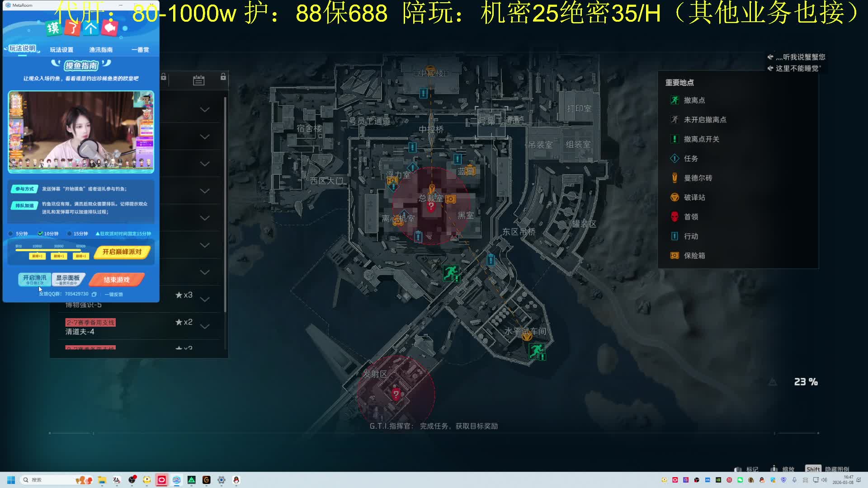This screenshot has width=868, height=488.
Task: Click the orange decoder station icon at 水平试车间
Action: [527, 336]
